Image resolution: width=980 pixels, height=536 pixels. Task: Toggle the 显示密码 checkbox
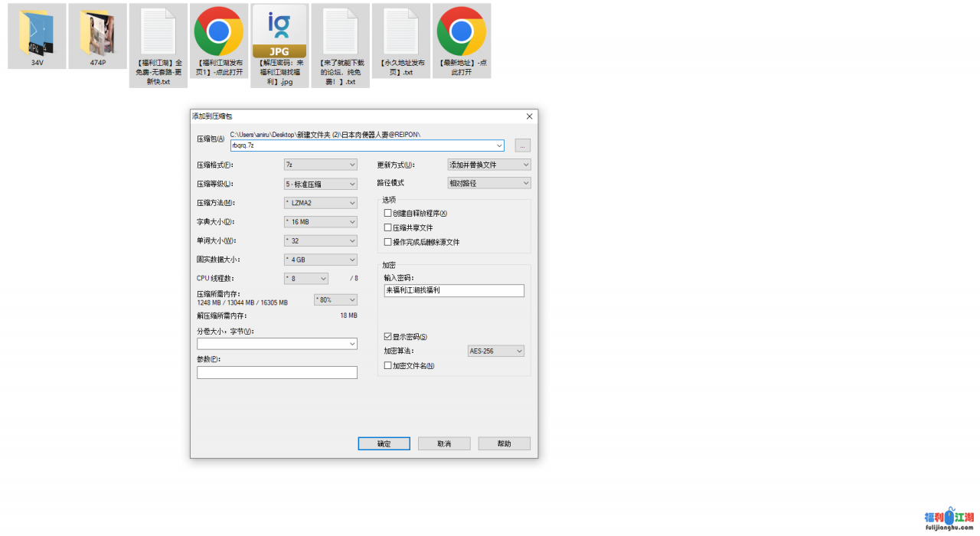point(387,337)
